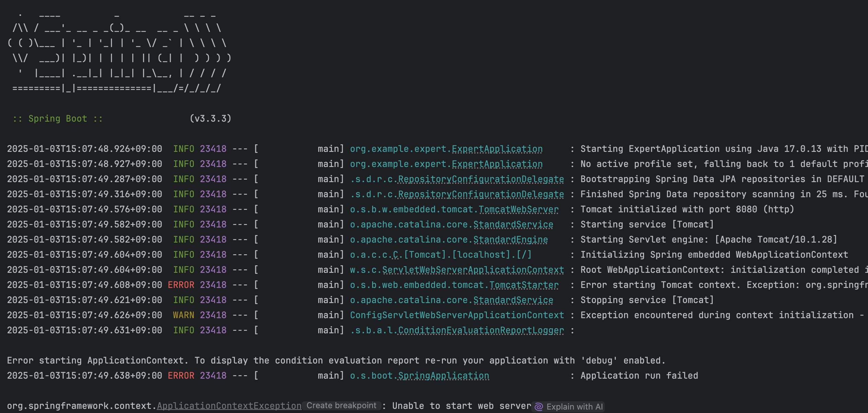The width and height of the screenshot is (868, 413).
Task: Open the TomcatWebServer class link
Action: 519,209
